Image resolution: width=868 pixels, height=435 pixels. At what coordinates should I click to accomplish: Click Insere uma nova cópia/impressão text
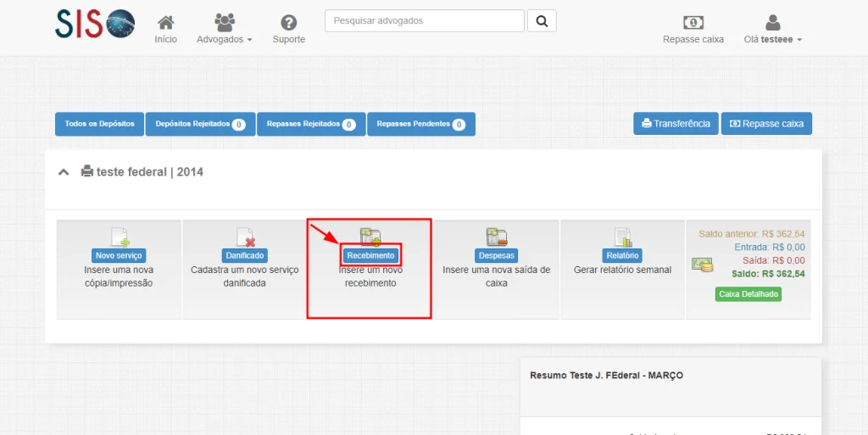pos(119,276)
